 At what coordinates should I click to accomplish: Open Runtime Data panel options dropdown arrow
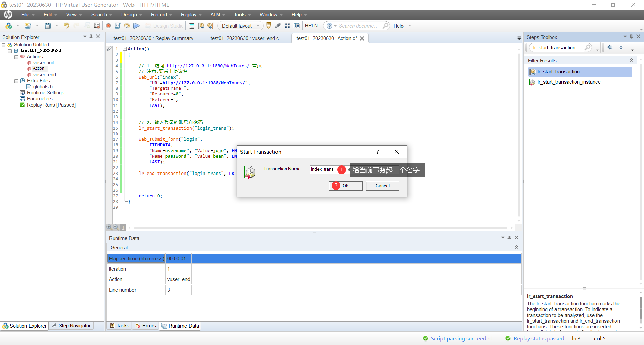(503, 238)
